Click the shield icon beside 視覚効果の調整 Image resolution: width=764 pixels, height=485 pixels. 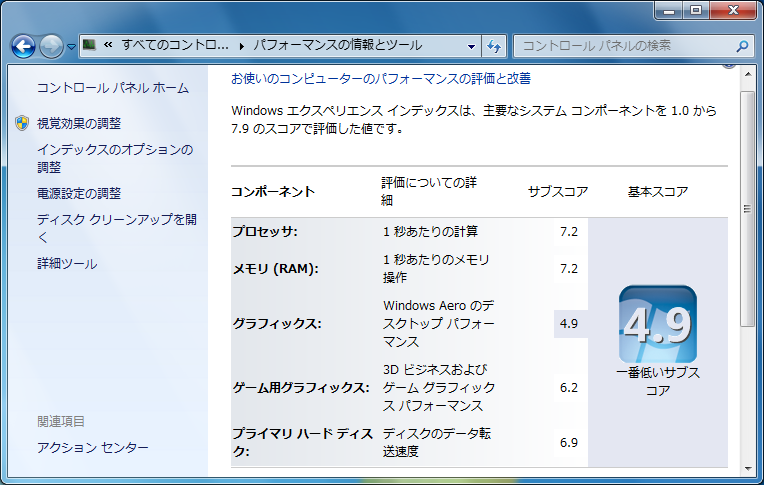[21, 123]
